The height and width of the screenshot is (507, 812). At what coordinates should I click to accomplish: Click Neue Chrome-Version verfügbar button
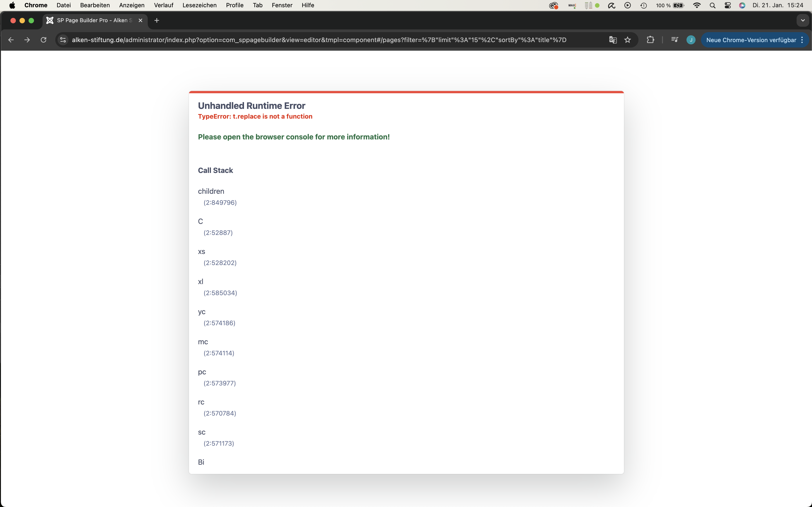pyautogui.click(x=751, y=40)
